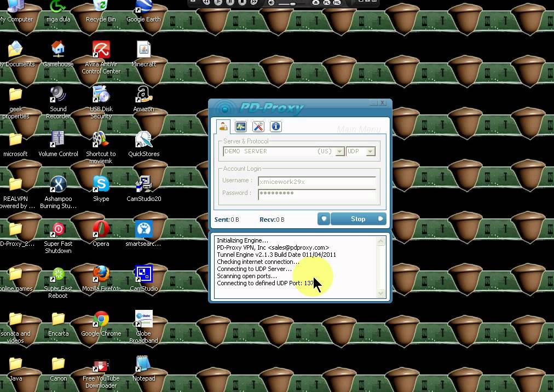Select the Canon folder icon
Viewport: 554px width, 392px height.
pos(58,368)
